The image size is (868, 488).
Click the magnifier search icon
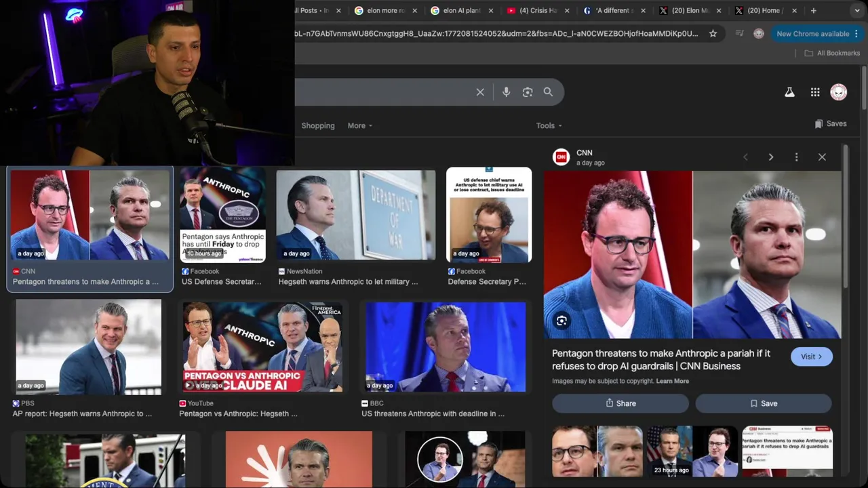pos(548,92)
